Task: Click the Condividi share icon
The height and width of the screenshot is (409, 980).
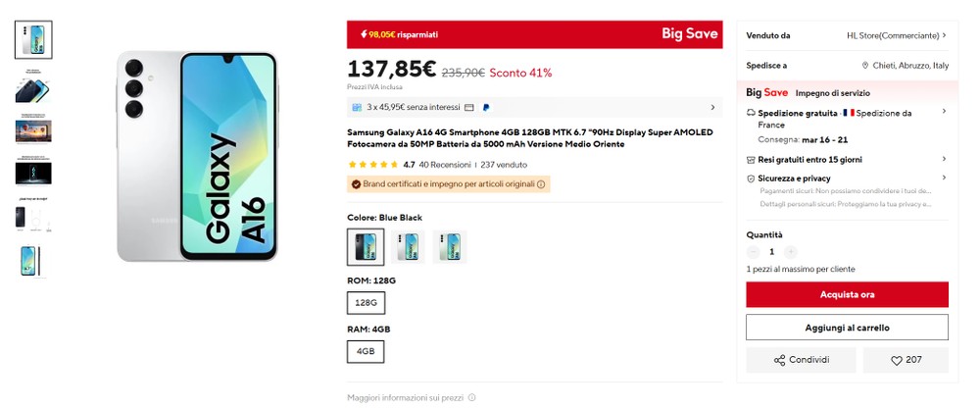Action: 779,360
